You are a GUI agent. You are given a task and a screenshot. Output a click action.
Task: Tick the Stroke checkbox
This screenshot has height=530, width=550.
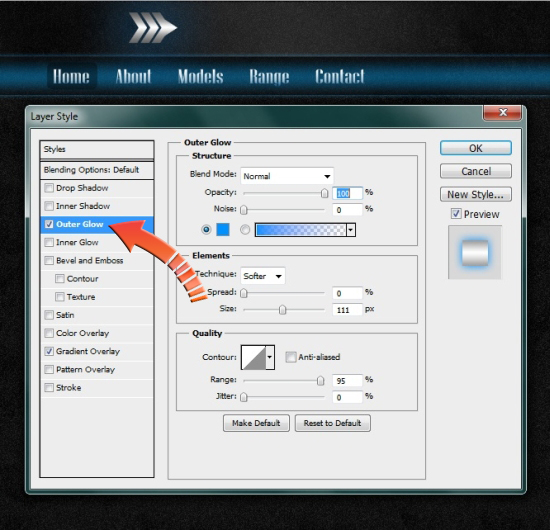[49, 388]
